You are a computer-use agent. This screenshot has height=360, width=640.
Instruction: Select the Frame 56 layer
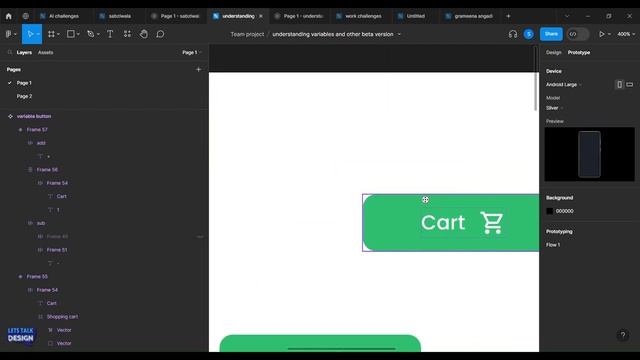47,170
